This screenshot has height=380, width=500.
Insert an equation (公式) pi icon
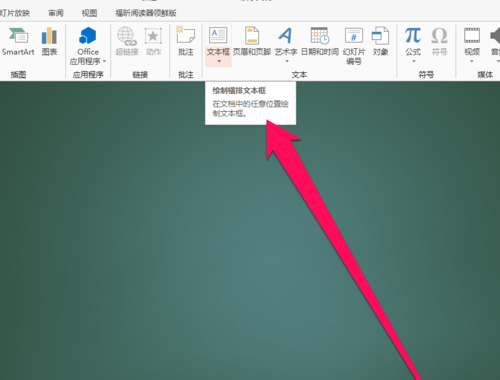413,35
